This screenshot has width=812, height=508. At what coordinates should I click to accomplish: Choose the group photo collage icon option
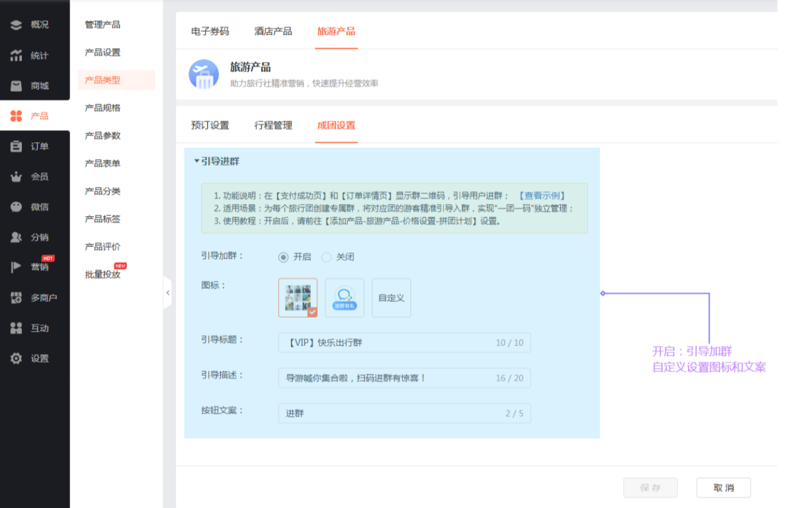tap(298, 297)
